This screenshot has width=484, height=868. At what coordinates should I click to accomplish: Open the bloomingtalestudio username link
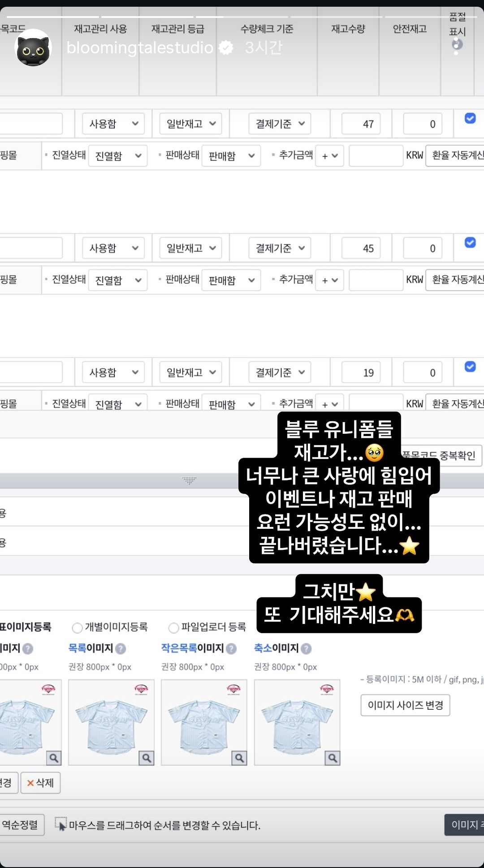(140, 48)
